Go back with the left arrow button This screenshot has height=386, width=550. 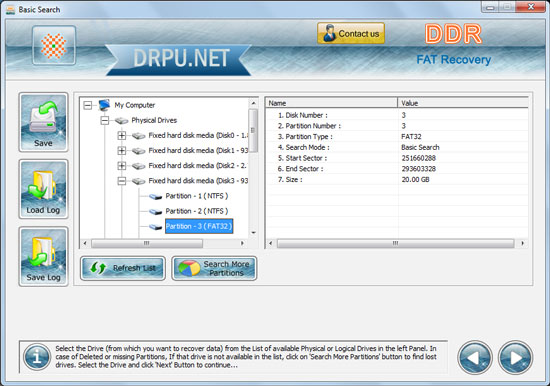tap(475, 358)
